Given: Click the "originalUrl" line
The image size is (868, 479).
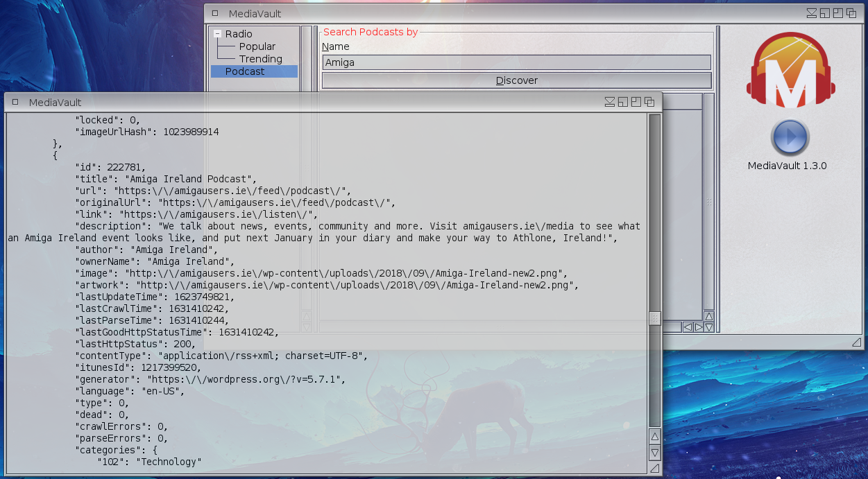Looking at the screenshot, I should (x=235, y=202).
